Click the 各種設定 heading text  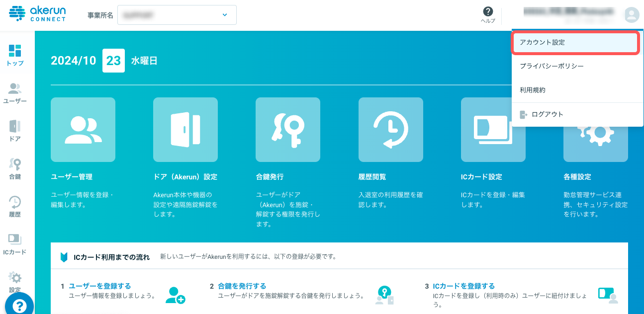[577, 177]
